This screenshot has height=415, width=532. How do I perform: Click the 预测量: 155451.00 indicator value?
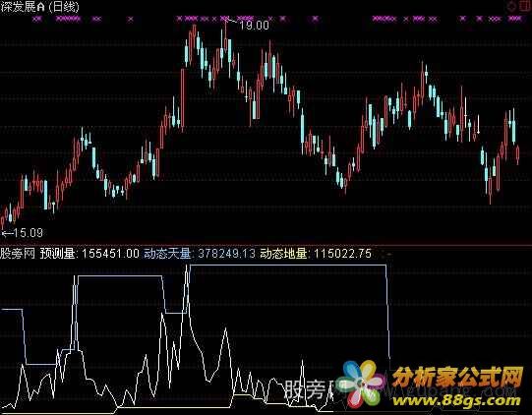89,254
